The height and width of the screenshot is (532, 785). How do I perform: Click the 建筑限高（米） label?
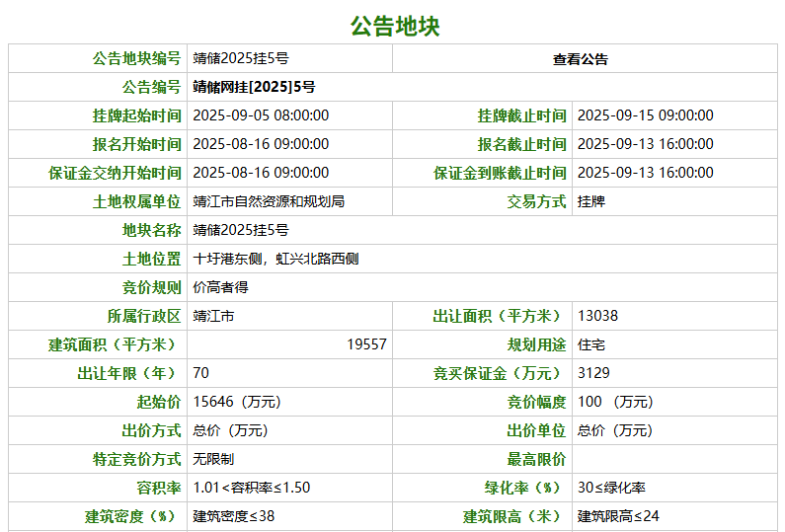(x=514, y=516)
